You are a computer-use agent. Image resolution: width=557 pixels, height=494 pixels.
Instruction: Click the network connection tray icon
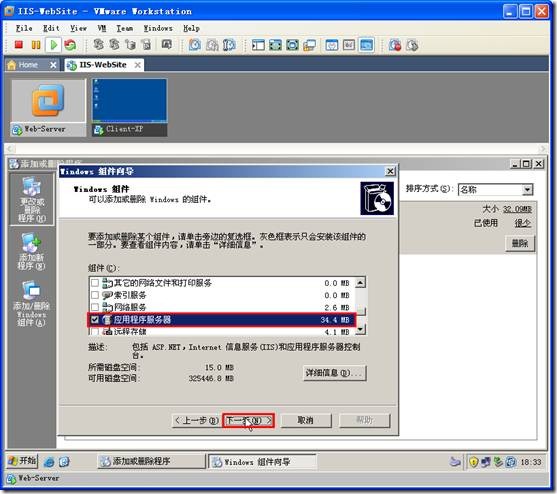(486, 462)
